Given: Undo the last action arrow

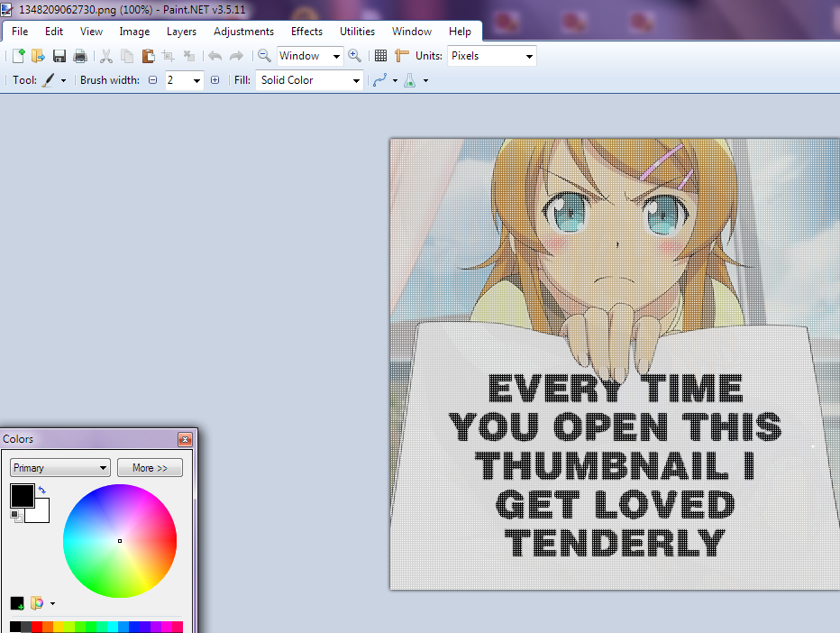Looking at the screenshot, I should 215,56.
